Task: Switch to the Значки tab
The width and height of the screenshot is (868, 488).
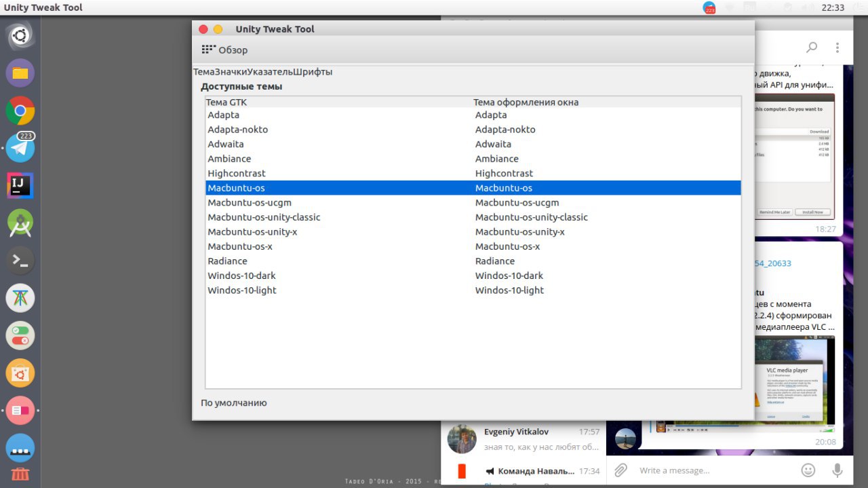Action: coord(231,72)
